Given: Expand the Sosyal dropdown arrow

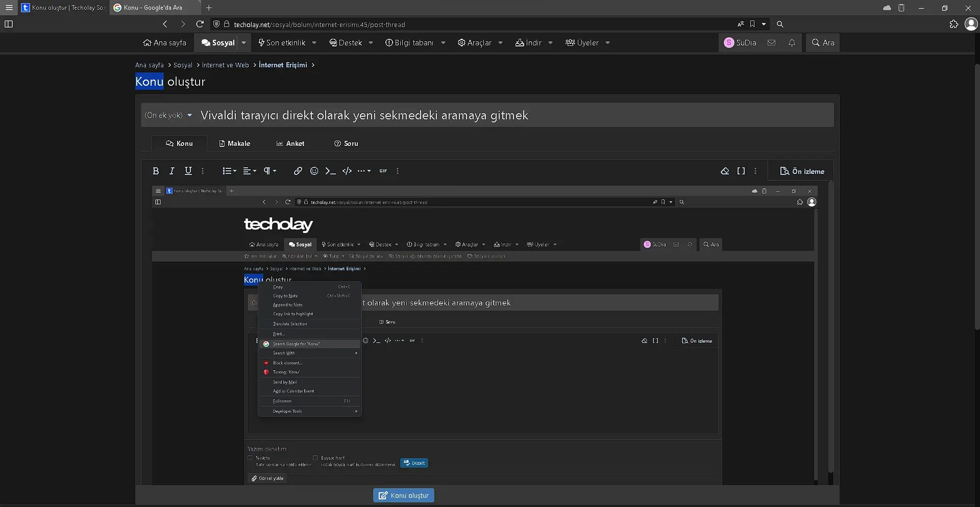Looking at the screenshot, I should [x=244, y=43].
